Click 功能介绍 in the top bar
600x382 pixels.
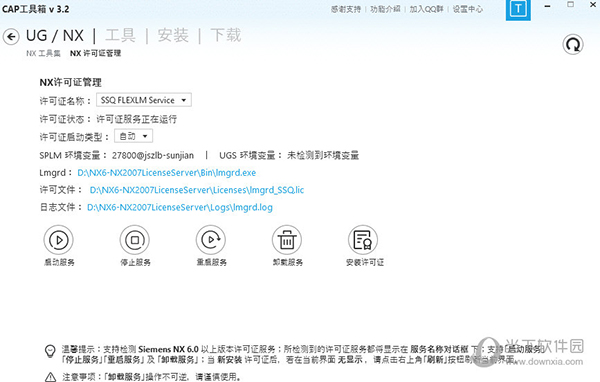click(385, 9)
